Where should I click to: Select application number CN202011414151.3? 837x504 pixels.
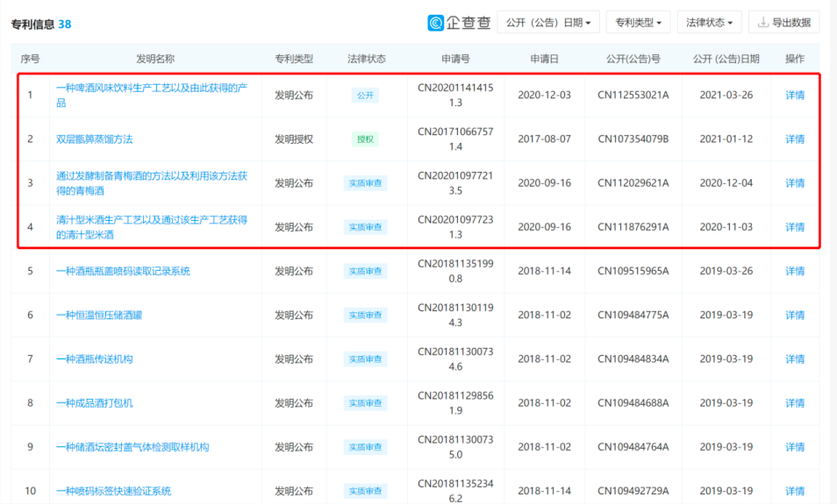tap(455, 95)
